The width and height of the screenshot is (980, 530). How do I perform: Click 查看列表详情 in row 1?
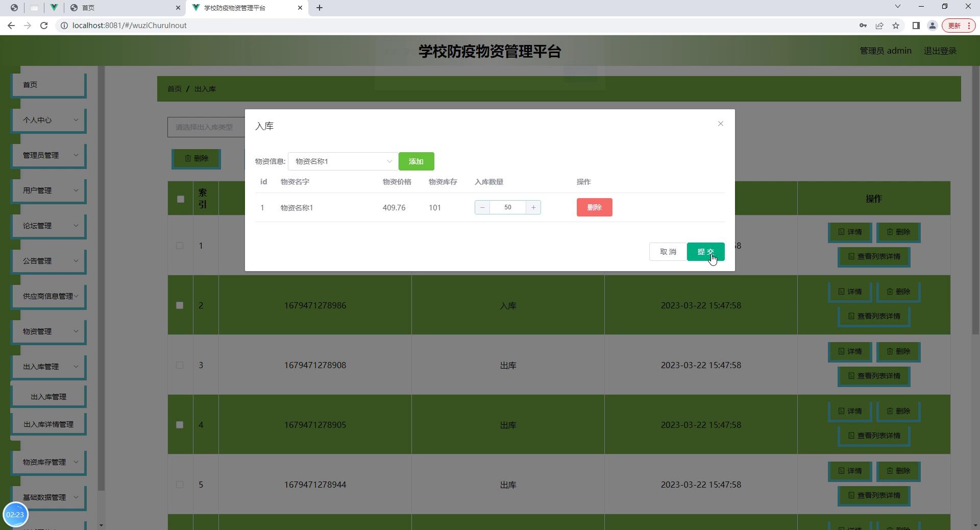pos(874,256)
